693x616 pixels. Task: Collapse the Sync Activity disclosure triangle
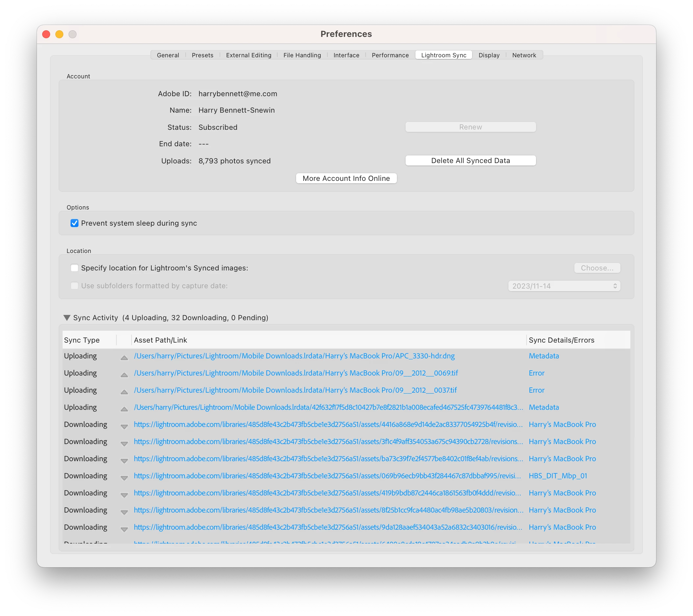pyautogui.click(x=67, y=318)
